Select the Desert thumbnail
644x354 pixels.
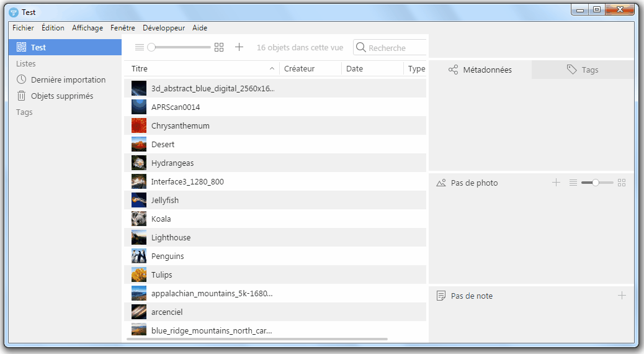click(x=139, y=144)
